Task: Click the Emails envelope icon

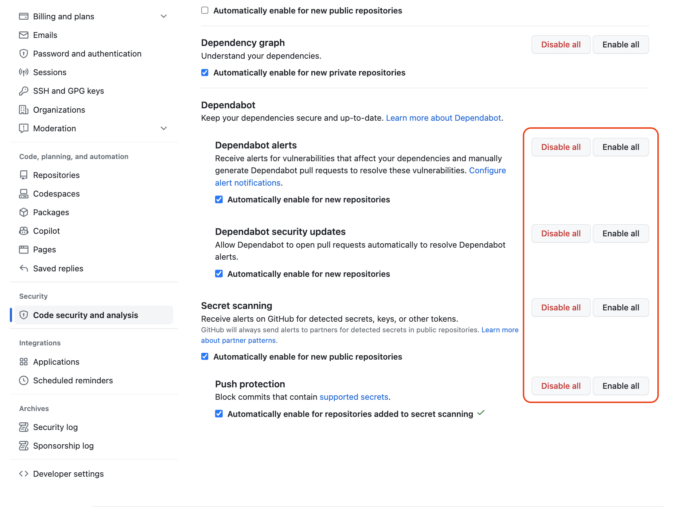Action: pos(24,35)
